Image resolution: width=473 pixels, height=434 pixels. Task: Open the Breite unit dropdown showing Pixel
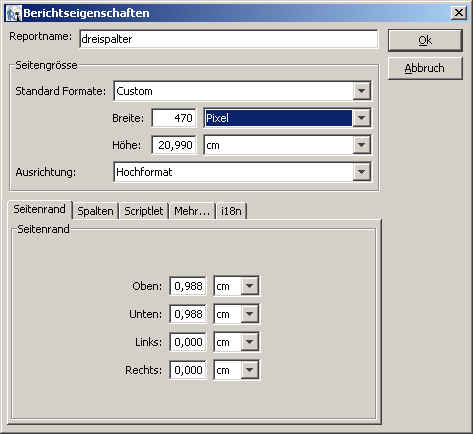362,118
